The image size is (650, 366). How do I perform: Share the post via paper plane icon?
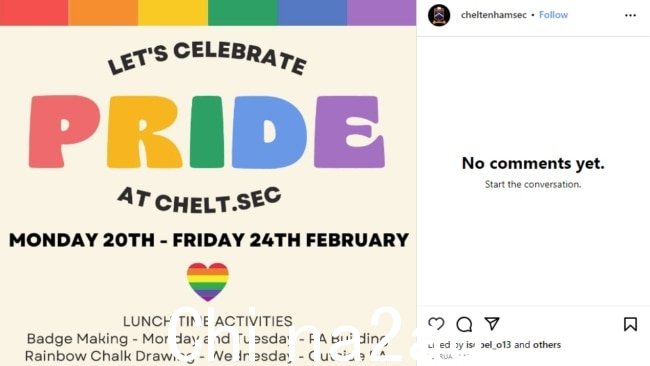tap(492, 323)
